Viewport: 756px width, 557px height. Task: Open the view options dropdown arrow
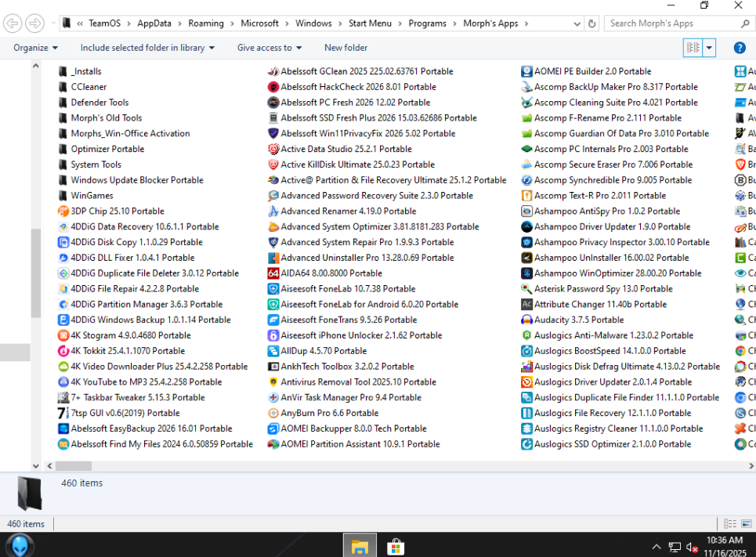(x=709, y=48)
